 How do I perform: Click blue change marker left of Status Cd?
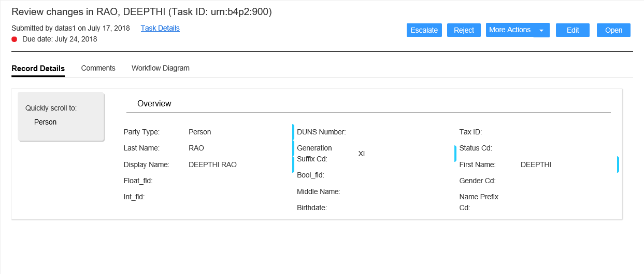pyautogui.click(x=455, y=153)
